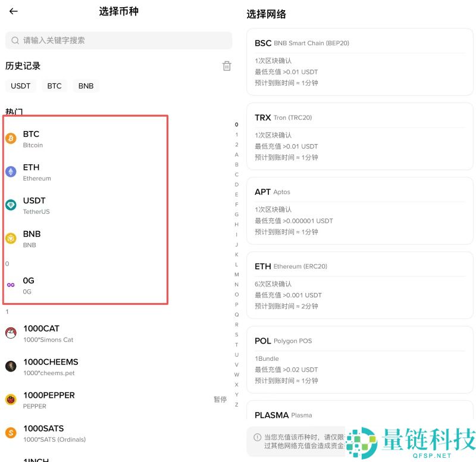Viewport: 476px width, 462px height.
Task: Tap the 暂停 label on 1000PEPPER
Action: 220,399
